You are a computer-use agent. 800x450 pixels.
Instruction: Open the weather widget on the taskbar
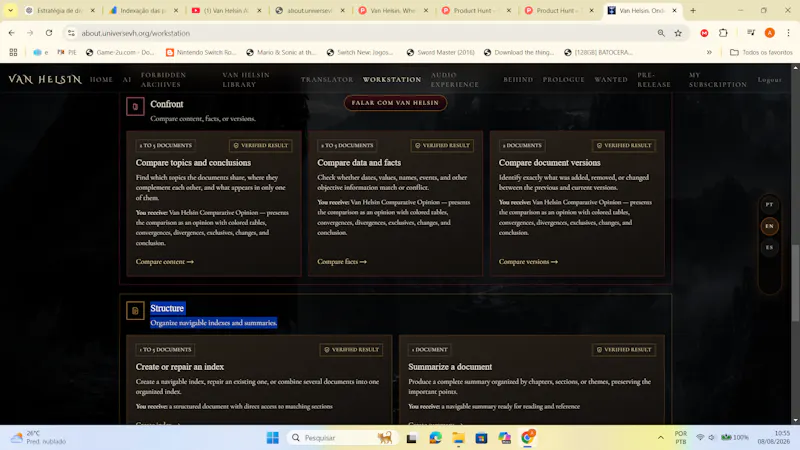(38, 438)
